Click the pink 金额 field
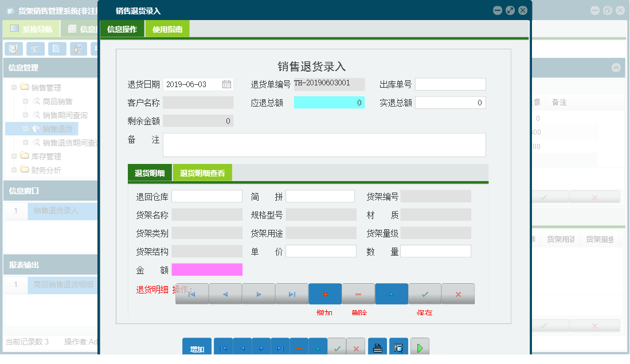 coord(206,269)
